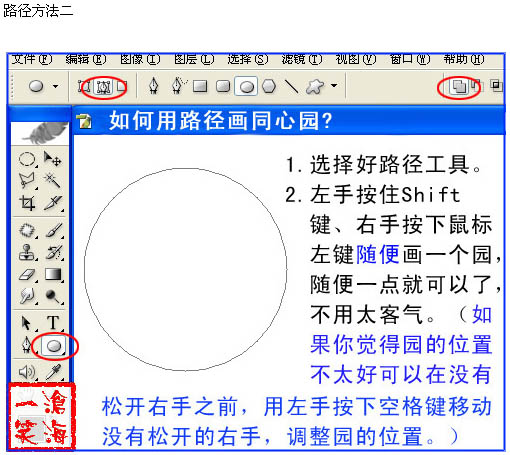Viewport: 510px width, 455px height.
Task: Choose the Rounded Rectangle shape tool
Action: pyautogui.click(x=223, y=87)
